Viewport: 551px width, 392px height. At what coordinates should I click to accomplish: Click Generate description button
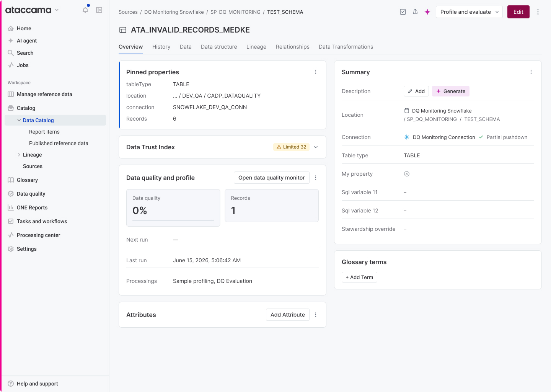point(451,91)
